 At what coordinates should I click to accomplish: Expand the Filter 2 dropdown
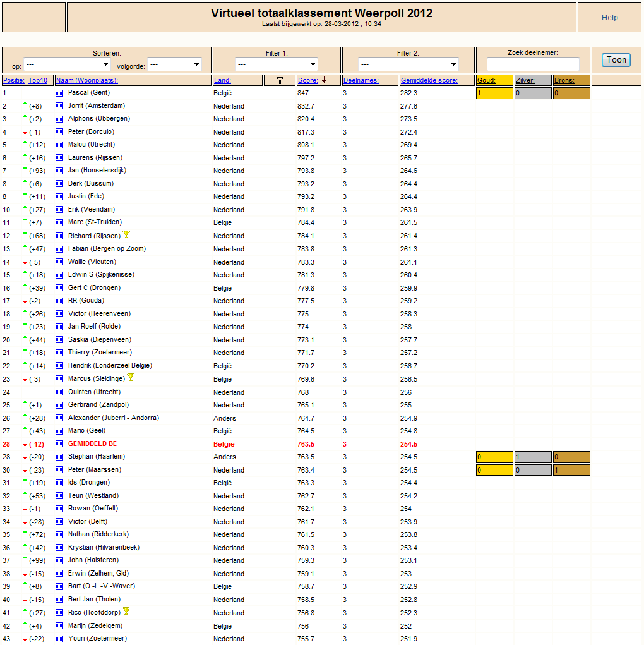tap(408, 64)
